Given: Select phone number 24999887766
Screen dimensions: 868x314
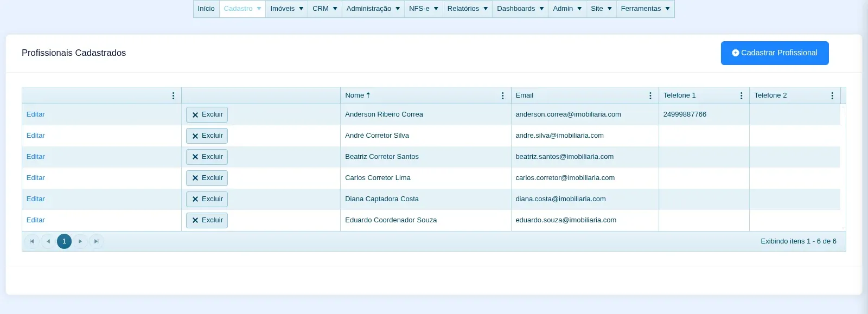Looking at the screenshot, I should [685, 114].
